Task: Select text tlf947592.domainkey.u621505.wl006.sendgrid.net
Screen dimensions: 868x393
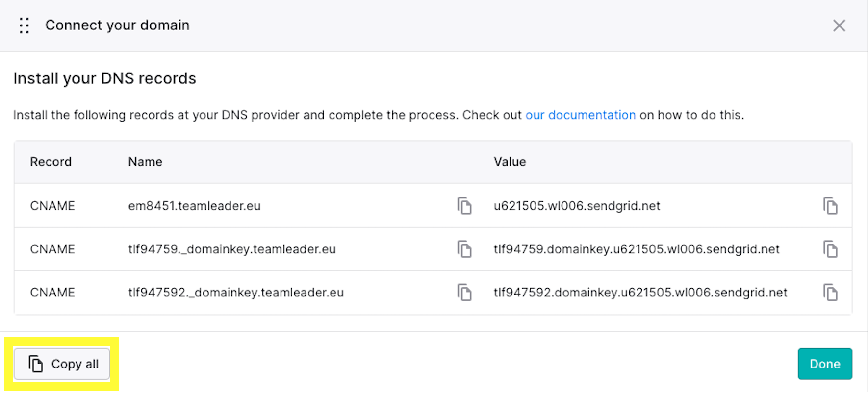Action: 640,293
